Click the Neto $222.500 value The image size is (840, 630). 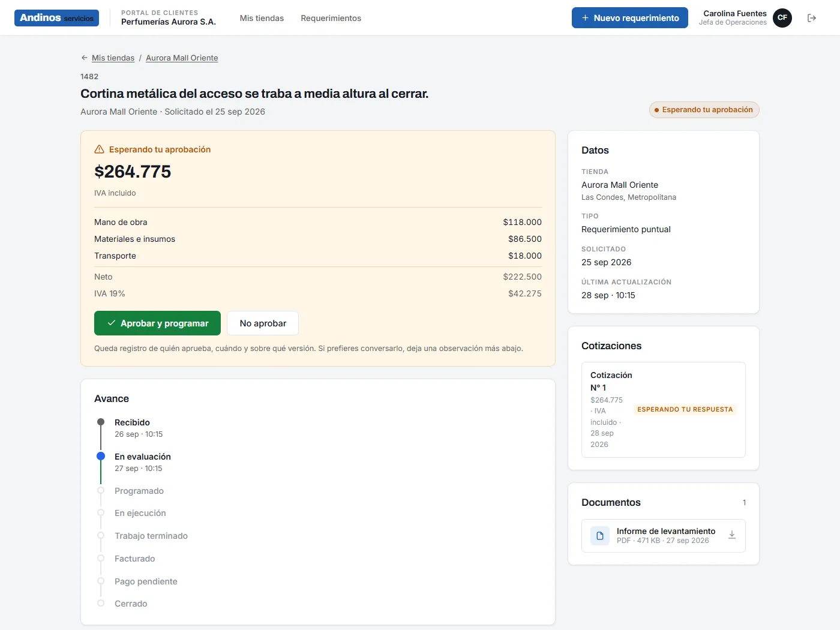pos(522,277)
